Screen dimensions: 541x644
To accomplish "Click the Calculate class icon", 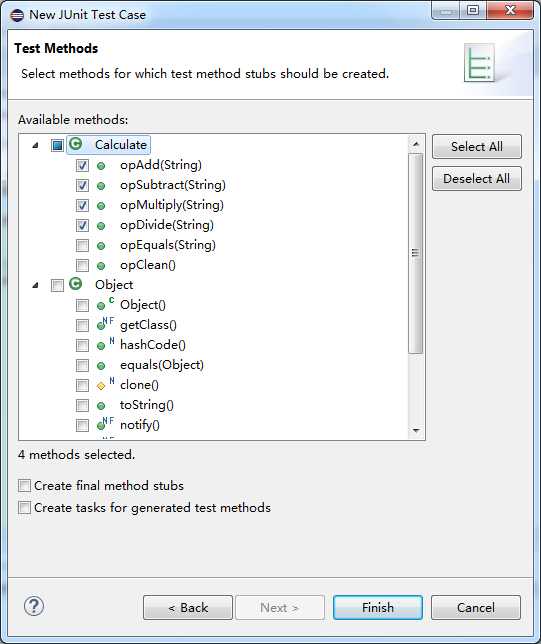I will [76, 144].
